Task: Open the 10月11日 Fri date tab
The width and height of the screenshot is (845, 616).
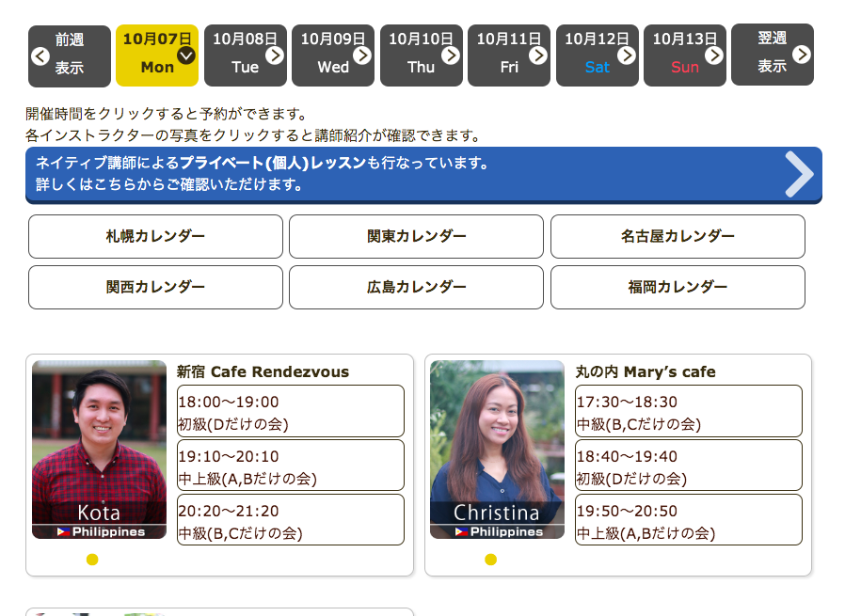Action: [x=508, y=55]
